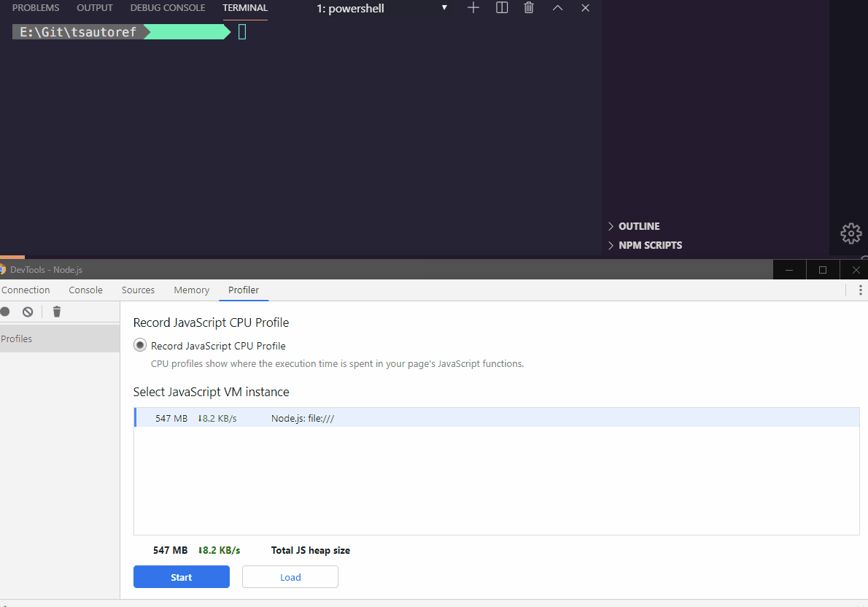The image size is (868, 607).
Task: Open DevTools Connection tab
Action: [26, 290]
